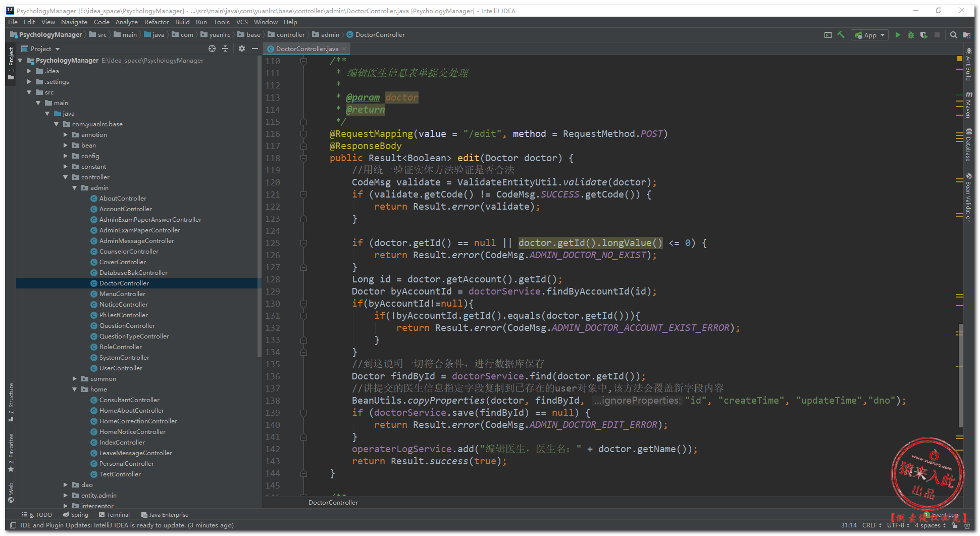Open Project panel settings gear

point(241,48)
